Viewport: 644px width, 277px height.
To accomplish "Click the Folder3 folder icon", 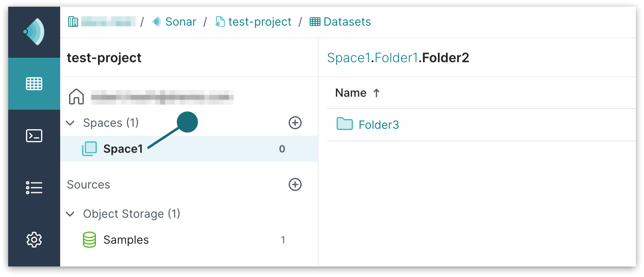I will pos(345,124).
